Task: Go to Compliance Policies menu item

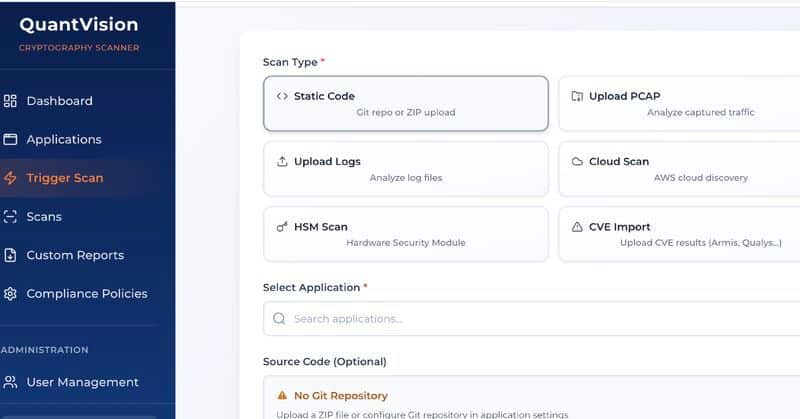Action: [x=87, y=293]
